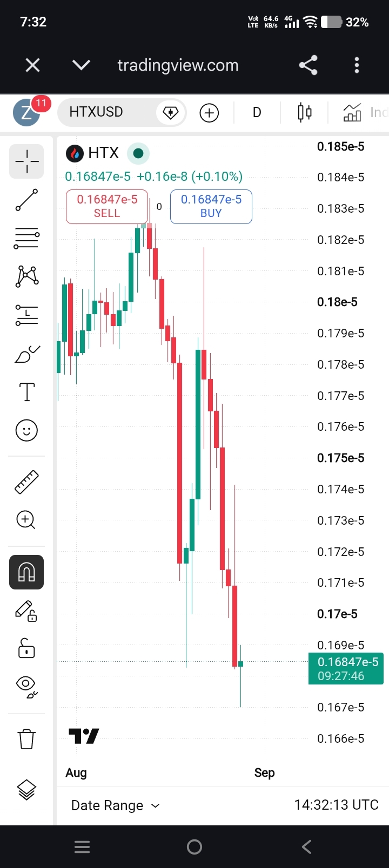Toggle lock all drawings padlock
Image resolution: width=389 pixels, height=868 pixels.
tap(26, 648)
